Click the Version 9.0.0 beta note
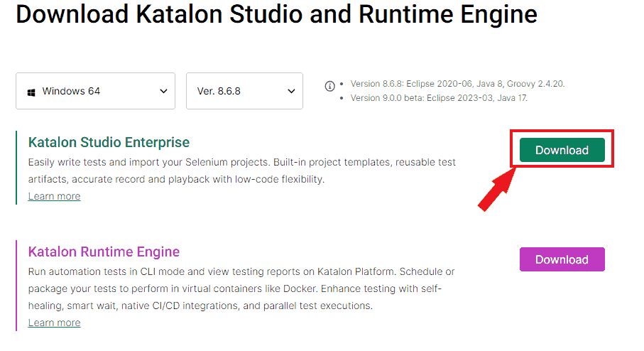 point(439,98)
